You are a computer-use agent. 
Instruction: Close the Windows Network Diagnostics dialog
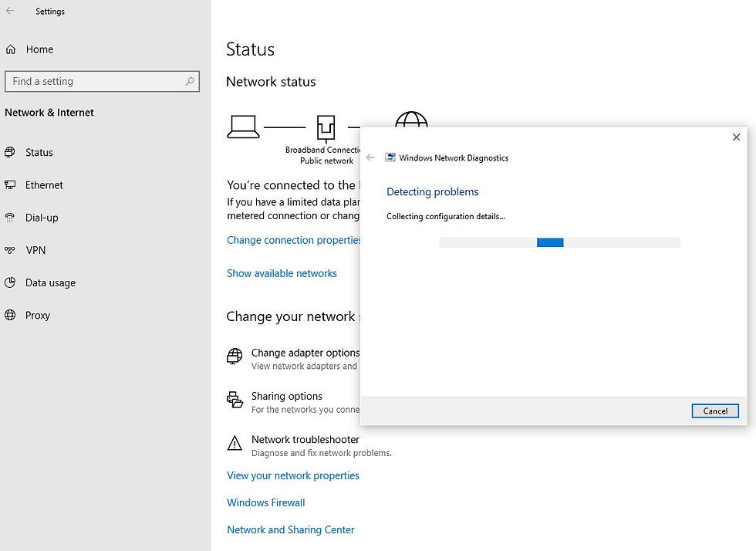[736, 137]
